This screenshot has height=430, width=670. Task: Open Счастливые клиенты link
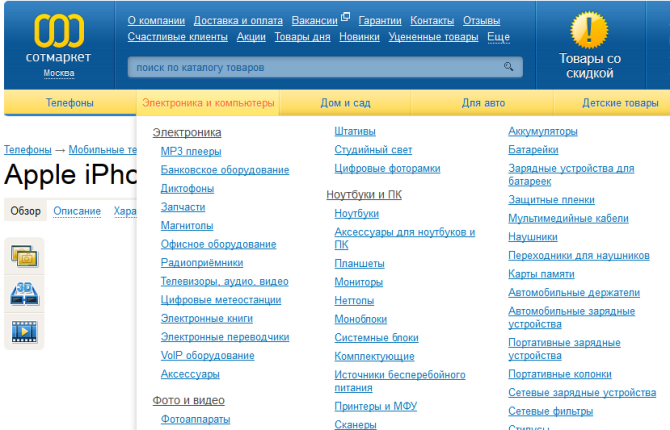click(178, 37)
